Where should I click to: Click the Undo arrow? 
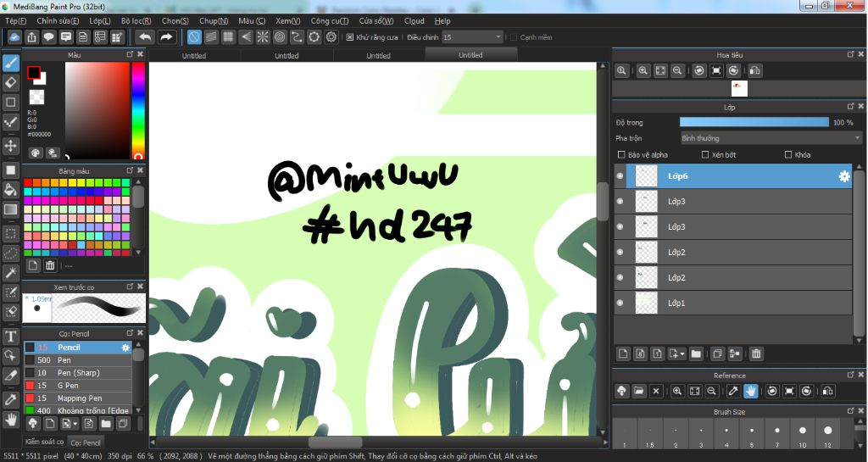pyautogui.click(x=145, y=37)
